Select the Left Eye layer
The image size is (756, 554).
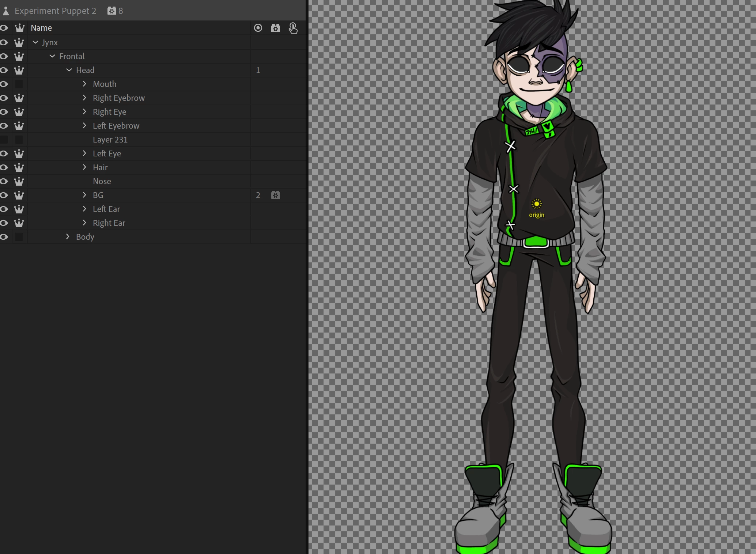[x=107, y=153]
